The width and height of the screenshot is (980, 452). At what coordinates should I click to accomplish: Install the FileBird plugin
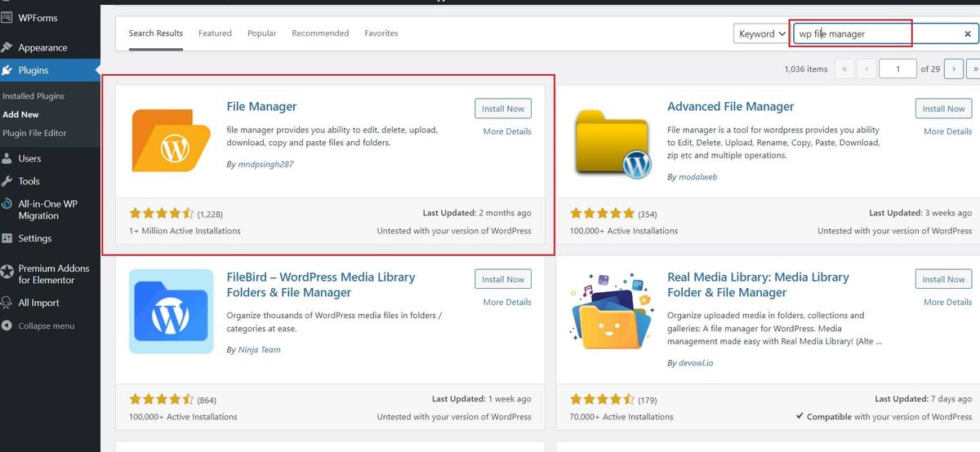[503, 279]
